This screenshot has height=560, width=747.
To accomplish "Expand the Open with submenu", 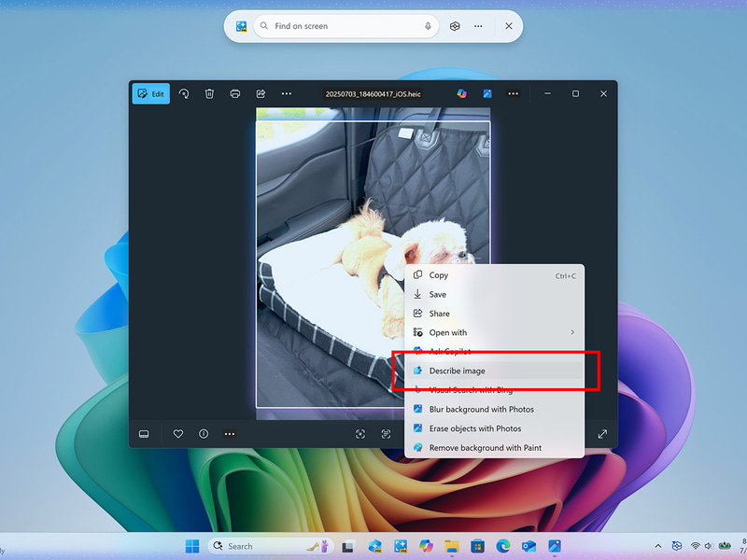I will 495,332.
